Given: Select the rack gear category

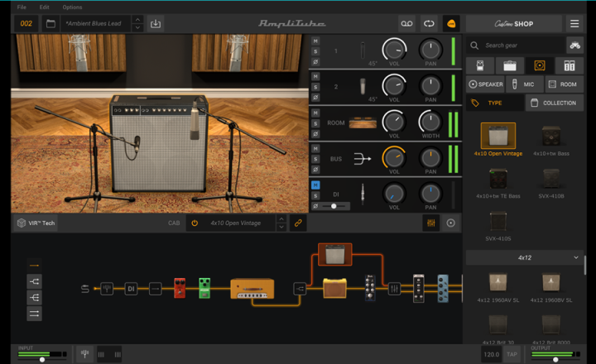Looking at the screenshot, I should [569, 65].
